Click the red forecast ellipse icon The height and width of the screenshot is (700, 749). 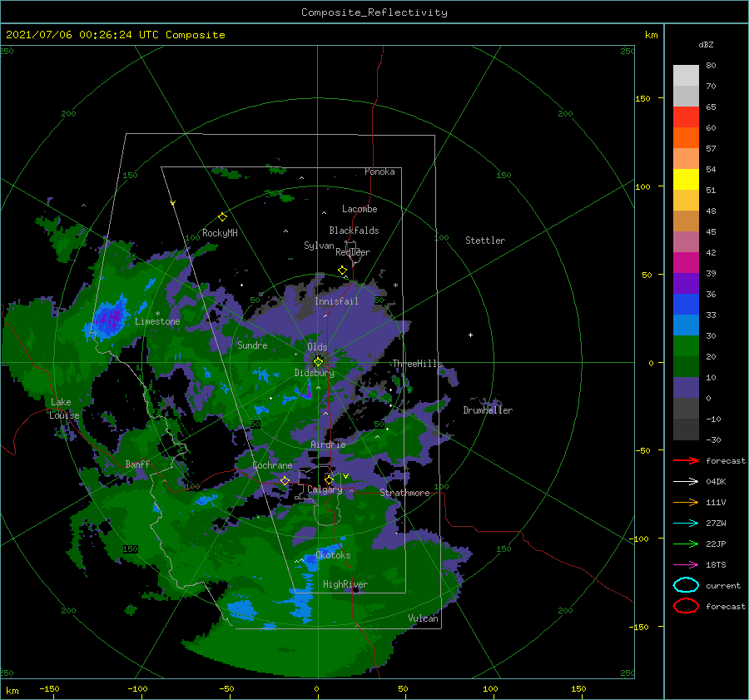coord(686,606)
